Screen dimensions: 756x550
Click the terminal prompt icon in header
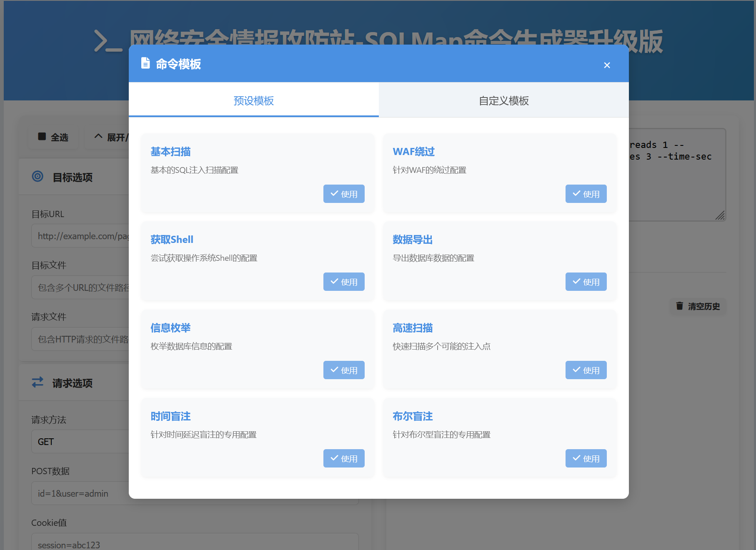(x=108, y=41)
